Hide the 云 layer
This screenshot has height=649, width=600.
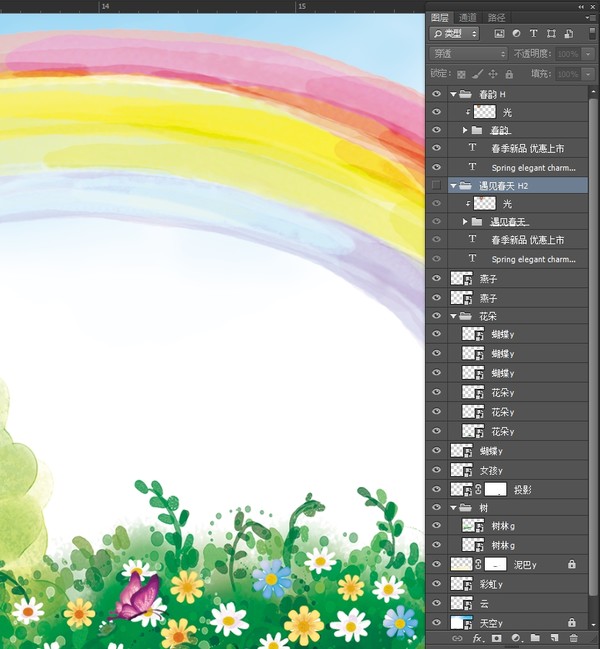pyautogui.click(x=436, y=603)
